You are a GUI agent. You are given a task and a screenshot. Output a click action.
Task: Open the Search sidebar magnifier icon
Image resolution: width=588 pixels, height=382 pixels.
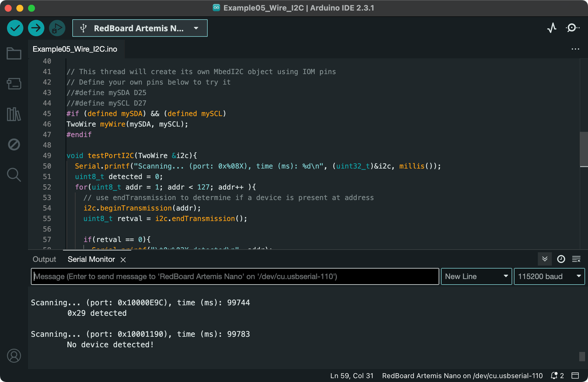14,175
